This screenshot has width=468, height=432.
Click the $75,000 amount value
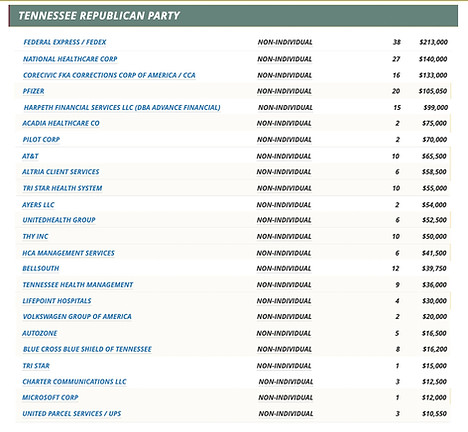[434, 123]
